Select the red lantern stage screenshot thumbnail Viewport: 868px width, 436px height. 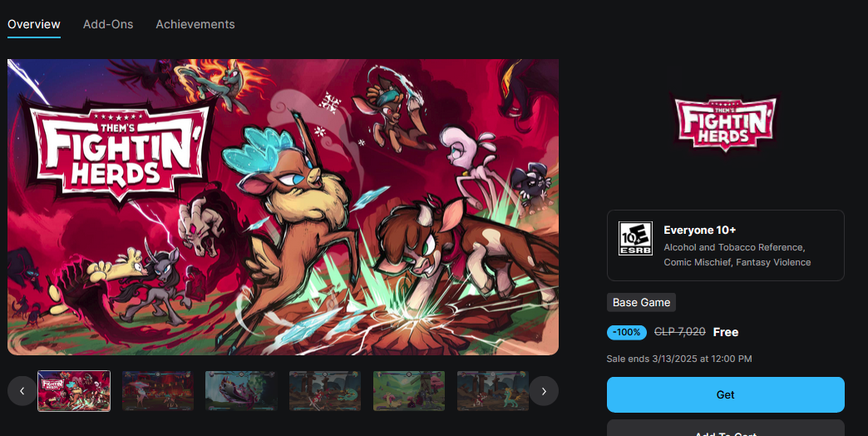pyautogui.click(x=158, y=391)
